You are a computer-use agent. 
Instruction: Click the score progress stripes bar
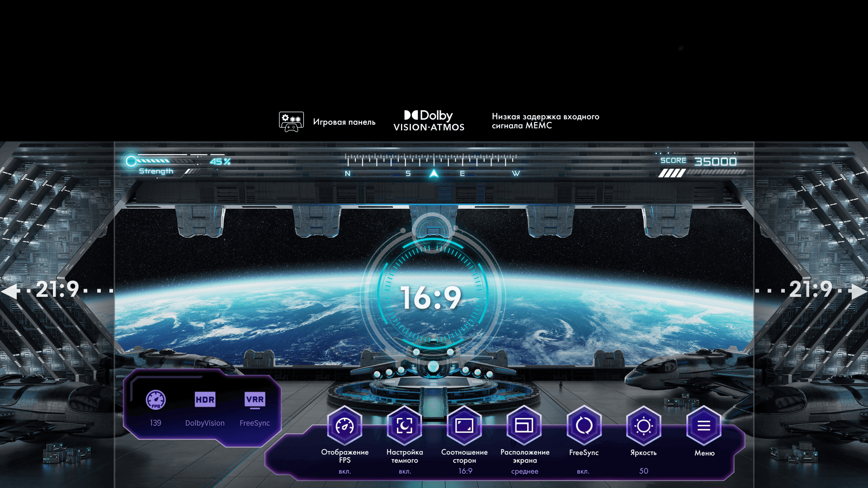point(702,173)
